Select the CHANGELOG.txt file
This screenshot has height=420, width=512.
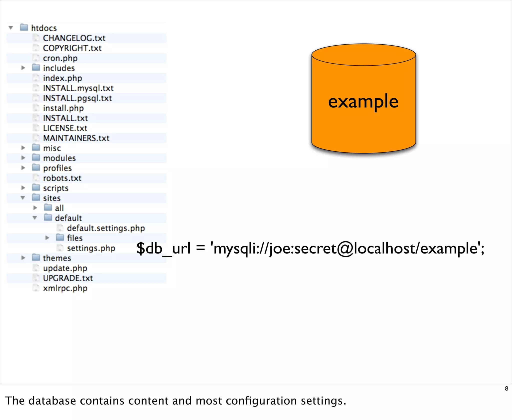pos(74,38)
